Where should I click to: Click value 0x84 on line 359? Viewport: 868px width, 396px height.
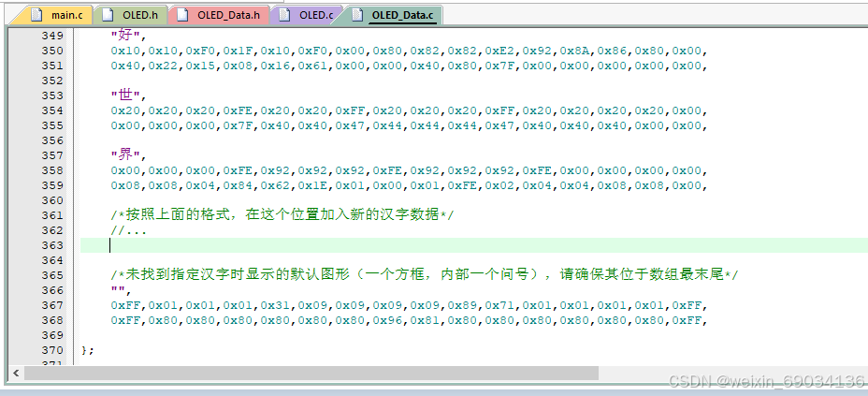(x=238, y=185)
